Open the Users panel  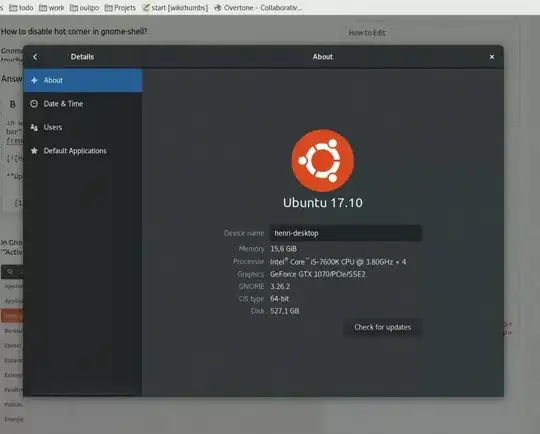pos(83,127)
